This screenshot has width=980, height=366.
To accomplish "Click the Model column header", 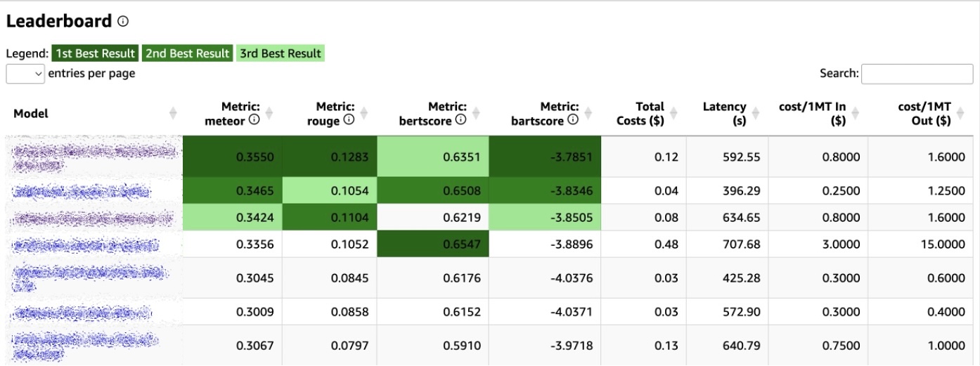I will point(31,114).
